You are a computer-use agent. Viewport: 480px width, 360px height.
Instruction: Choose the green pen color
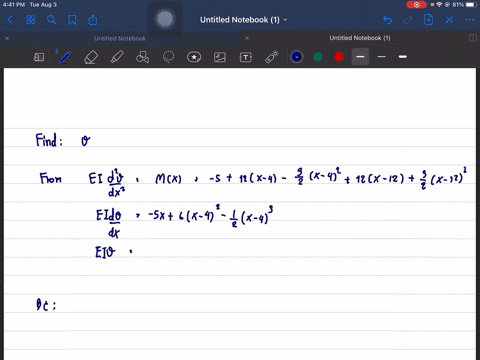tap(318, 57)
